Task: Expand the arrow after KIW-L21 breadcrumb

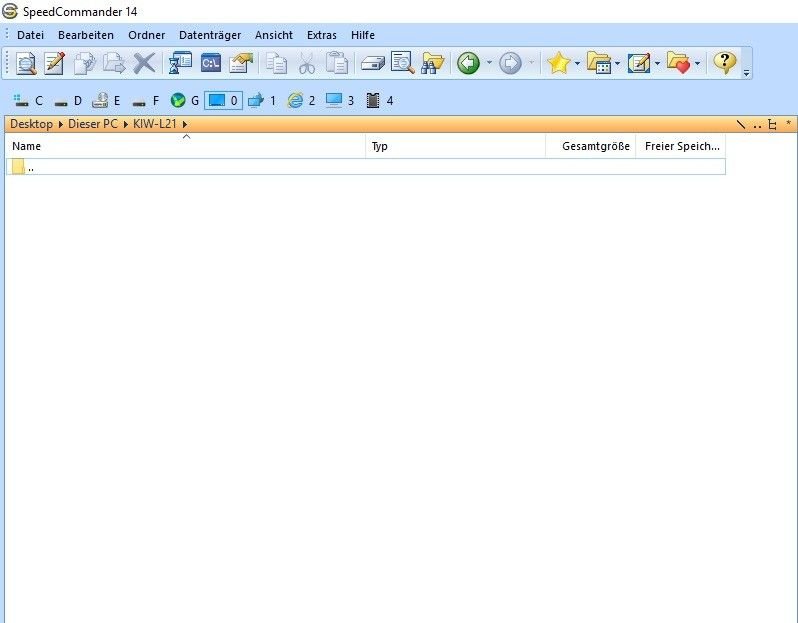Action: click(x=184, y=124)
